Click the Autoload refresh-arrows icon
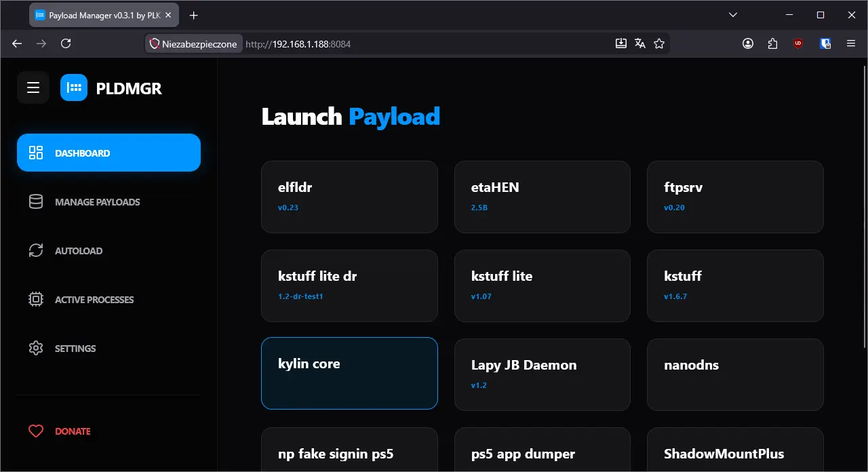868x472 pixels. click(36, 250)
